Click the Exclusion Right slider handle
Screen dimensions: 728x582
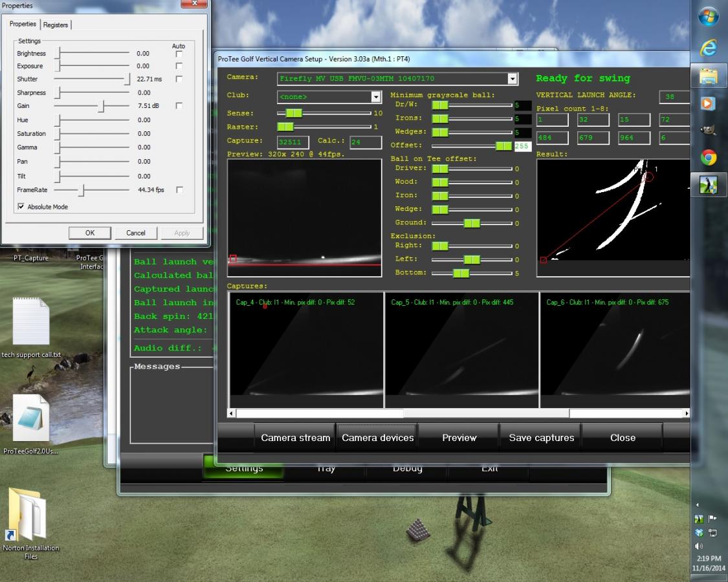tap(440, 246)
